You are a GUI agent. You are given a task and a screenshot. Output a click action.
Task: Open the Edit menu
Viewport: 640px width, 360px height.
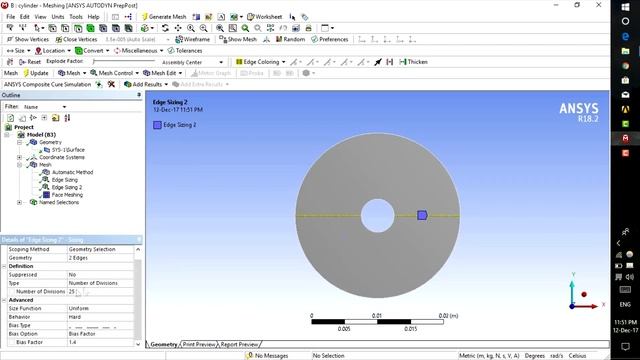click(24, 17)
